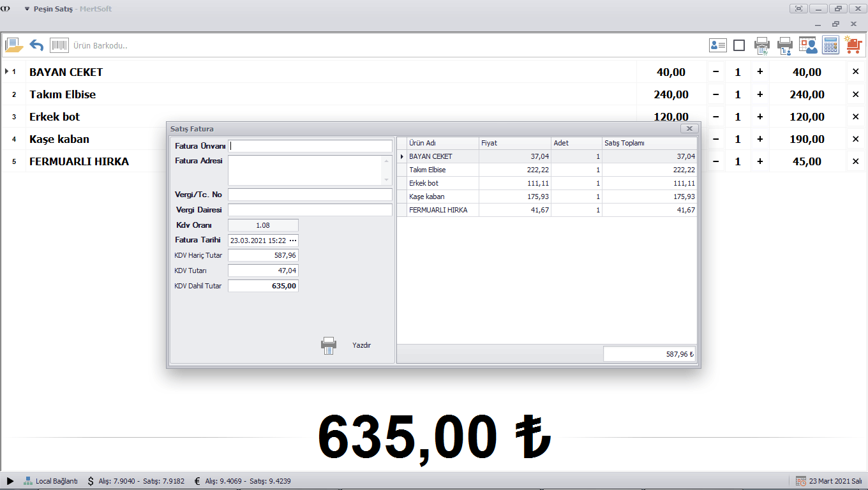Open the Peşin Satış title dropdown arrow

pyautogui.click(x=27, y=9)
